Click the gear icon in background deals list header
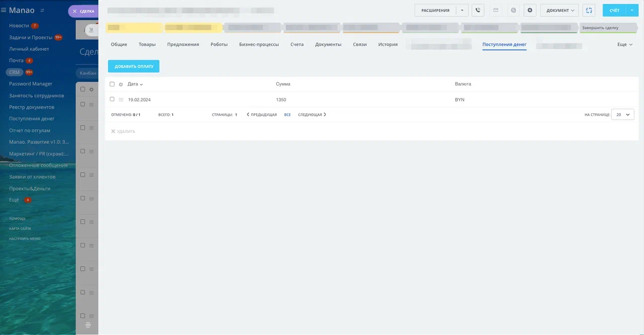This screenshot has width=644, height=335. click(92, 90)
